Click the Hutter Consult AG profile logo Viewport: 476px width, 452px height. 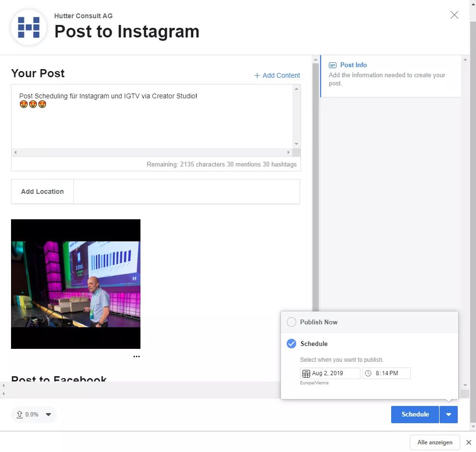pos(29,27)
